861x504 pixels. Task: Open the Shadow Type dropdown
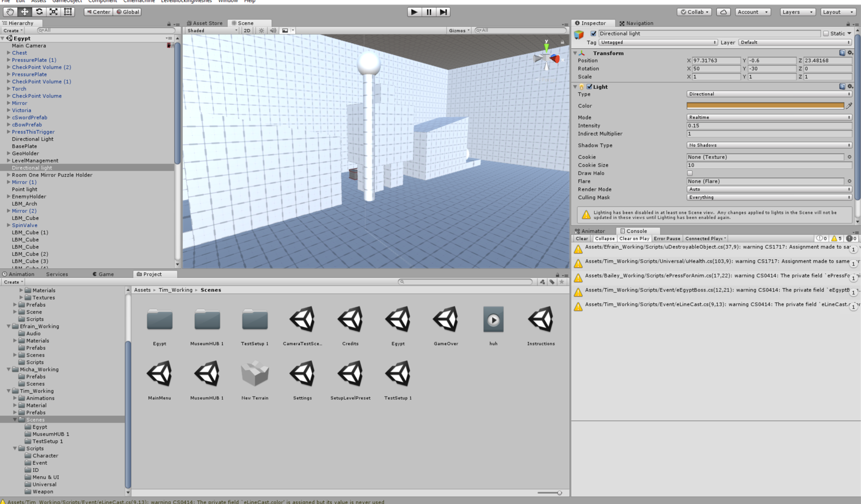(769, 145)
